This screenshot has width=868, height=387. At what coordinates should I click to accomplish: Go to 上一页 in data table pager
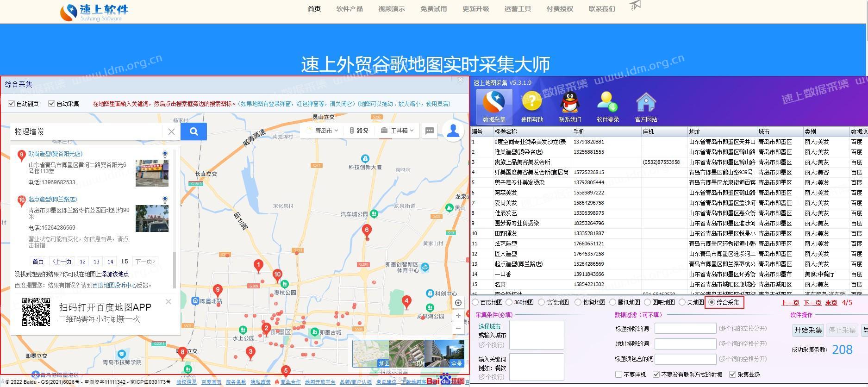[790, 303]
